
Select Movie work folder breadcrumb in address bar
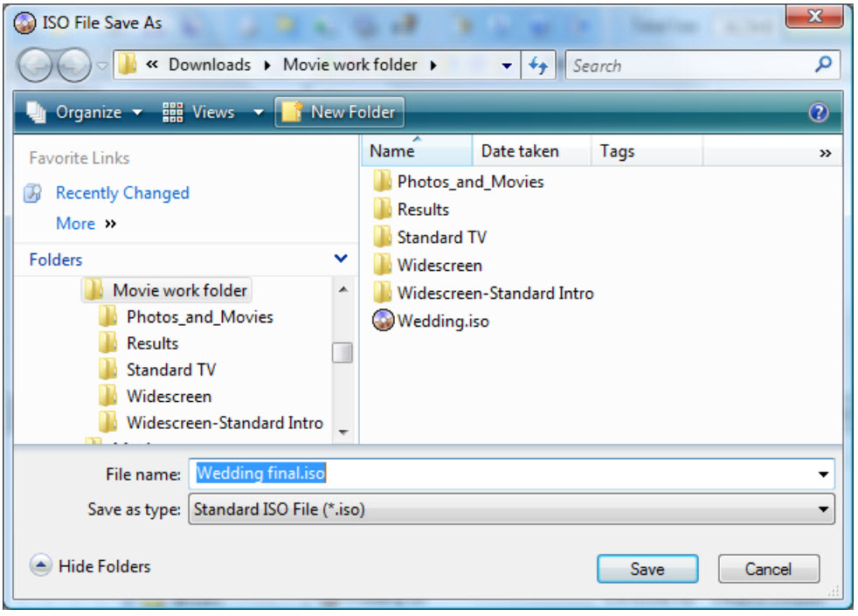350,66
